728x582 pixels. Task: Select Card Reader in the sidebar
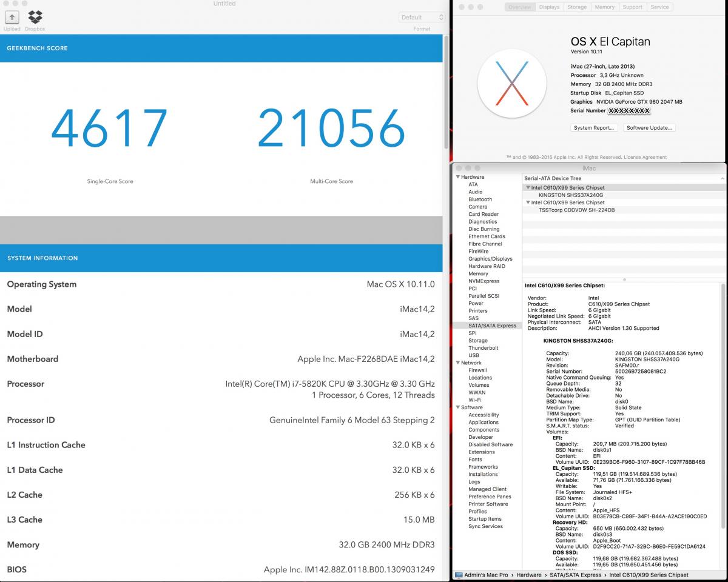pyautogui.click(x=484, y=214)
